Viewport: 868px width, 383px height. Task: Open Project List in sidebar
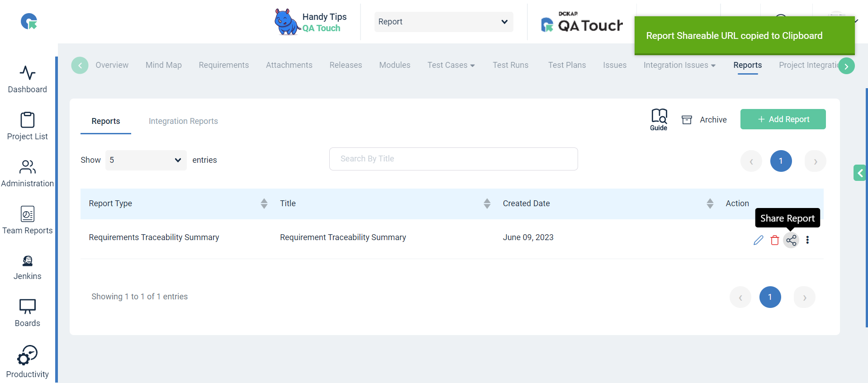[x=28, y=126]
